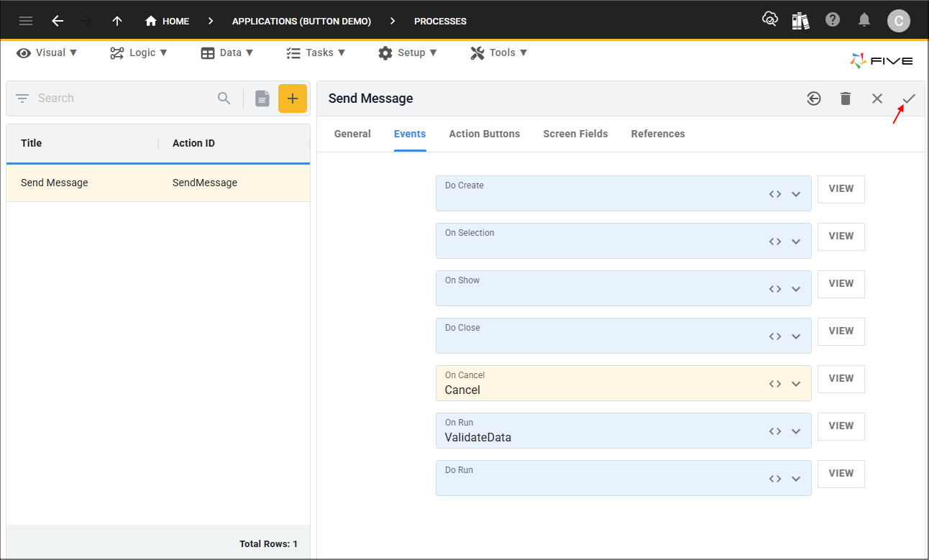The image size is (929, 560).
Task: Open the Visual menu
Action: (47, 52)
